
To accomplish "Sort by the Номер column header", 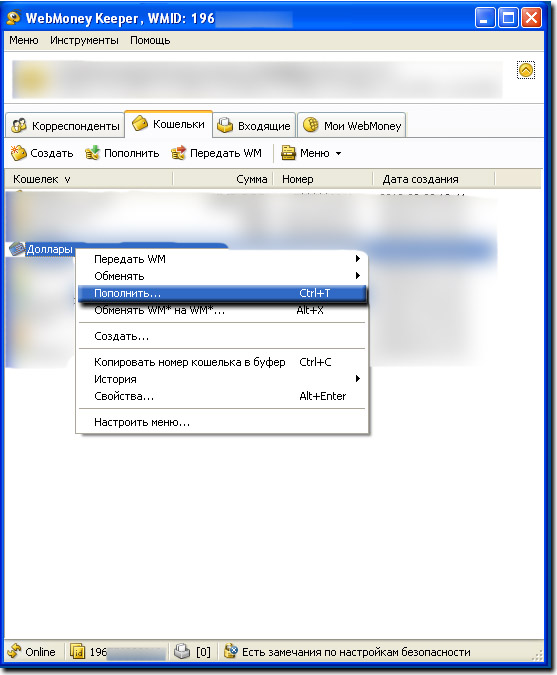I will tap(323, 179).
